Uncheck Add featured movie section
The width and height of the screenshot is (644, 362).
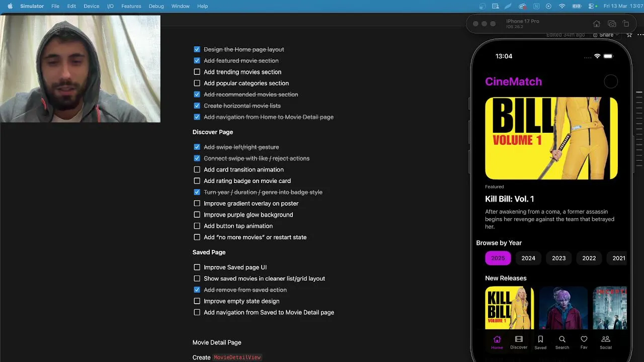tap(197, 60)
